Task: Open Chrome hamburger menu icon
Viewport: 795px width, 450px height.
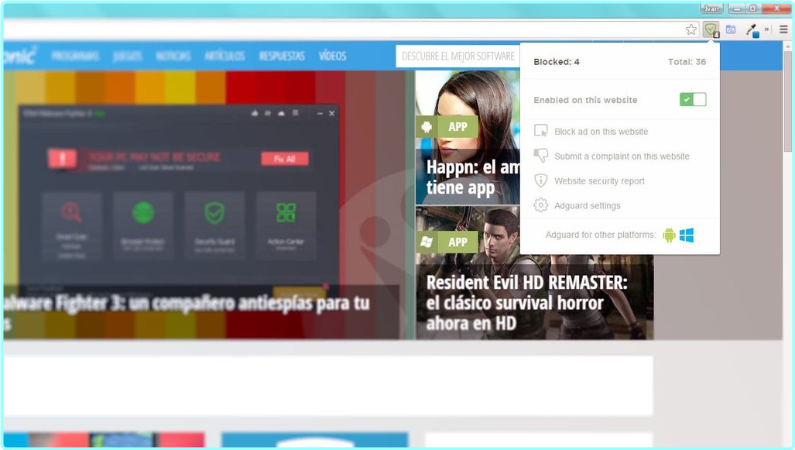Action: coord(783,30)
